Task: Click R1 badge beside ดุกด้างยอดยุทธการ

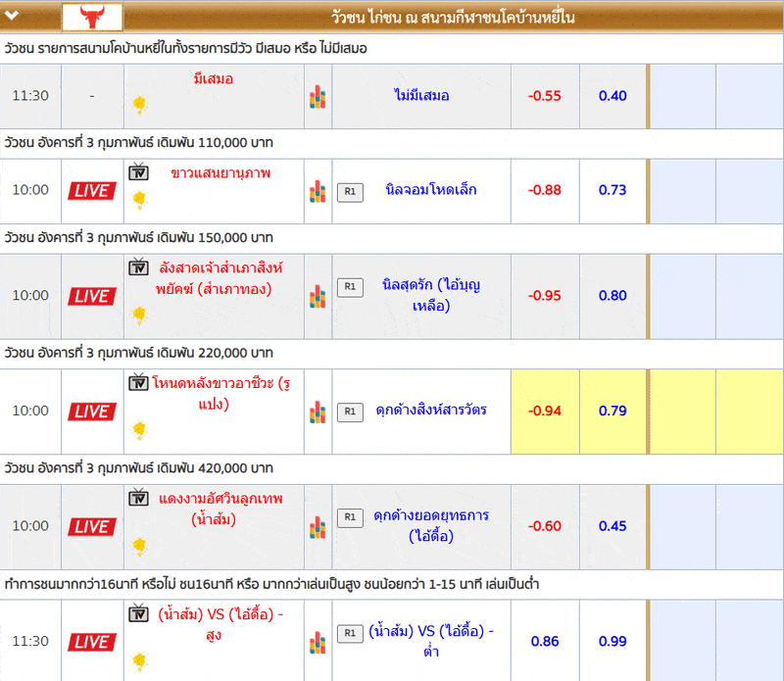Action: coord(350,517)
